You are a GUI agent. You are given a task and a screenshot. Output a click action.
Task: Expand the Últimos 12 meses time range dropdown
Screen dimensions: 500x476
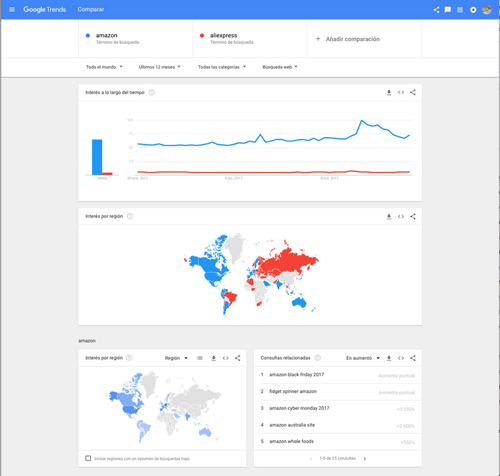[x=159, y=67]
